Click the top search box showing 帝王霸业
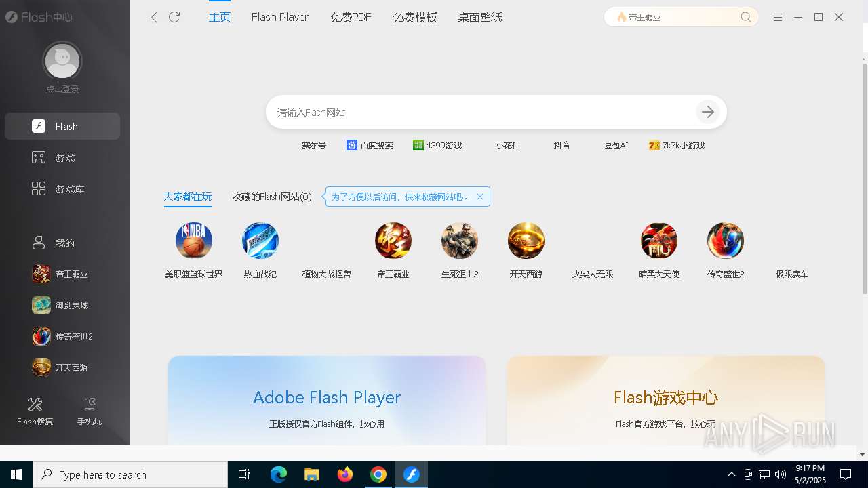 [681, 17]
